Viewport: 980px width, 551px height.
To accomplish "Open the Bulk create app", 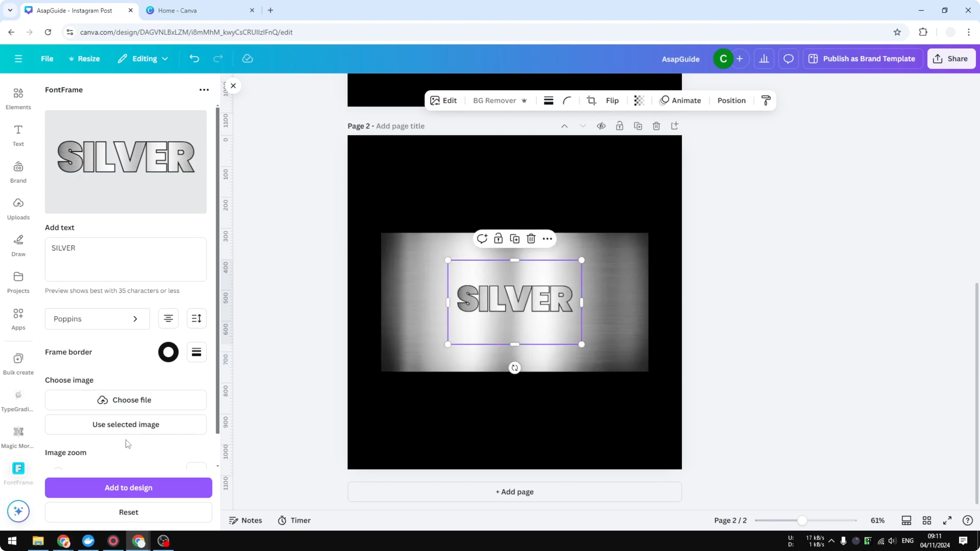I will [x=18, y=364].
